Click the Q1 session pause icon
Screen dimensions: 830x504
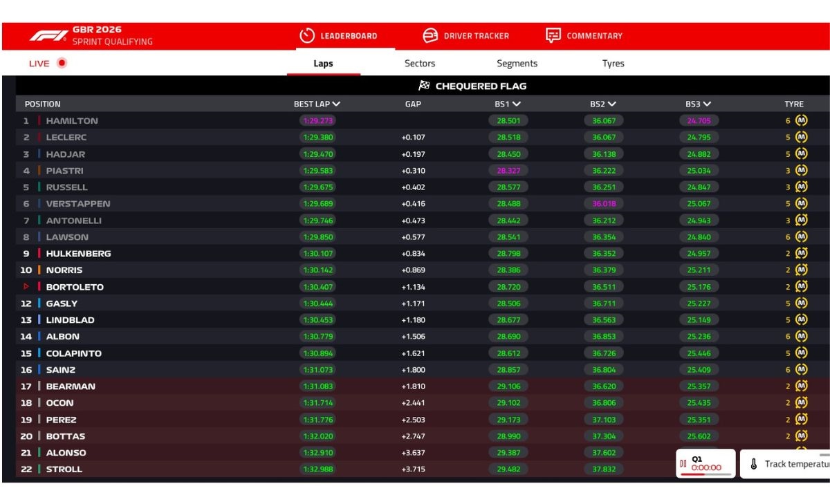(x=683, y=464)
